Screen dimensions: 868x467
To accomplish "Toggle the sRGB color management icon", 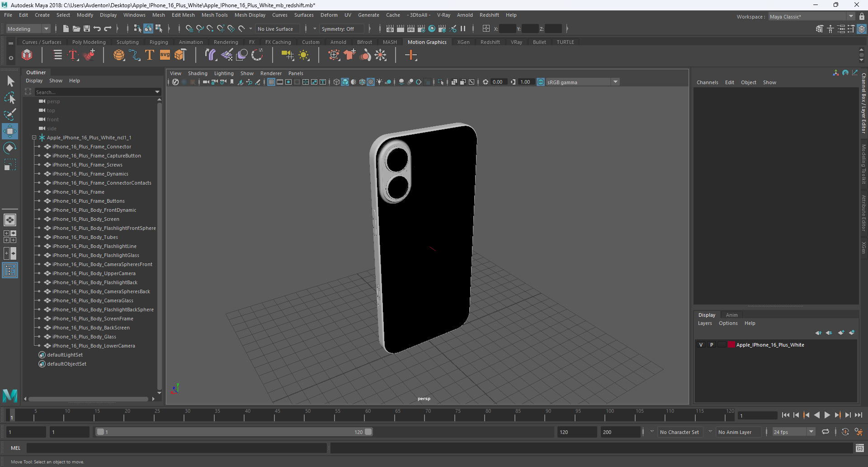I will pos(541,82).
